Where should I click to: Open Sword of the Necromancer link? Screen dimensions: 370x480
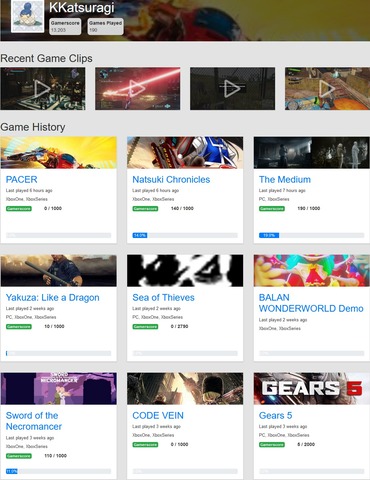coord(34,421)
